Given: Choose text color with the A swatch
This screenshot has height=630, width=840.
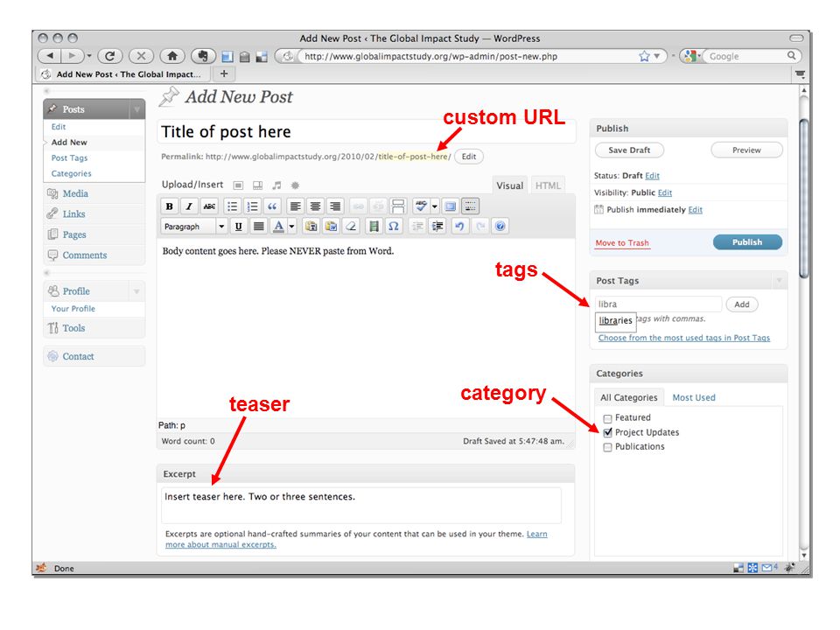Looking at the screenshot, I should [278, 226].
